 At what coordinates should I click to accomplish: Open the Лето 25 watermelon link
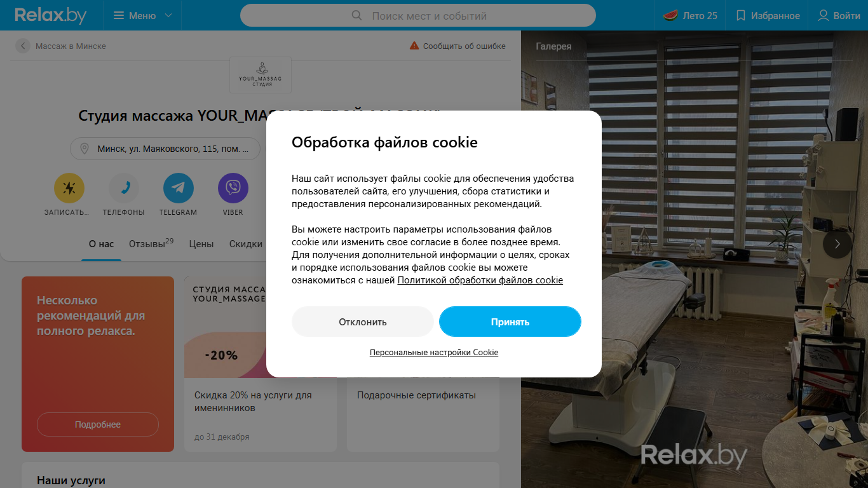690,15
